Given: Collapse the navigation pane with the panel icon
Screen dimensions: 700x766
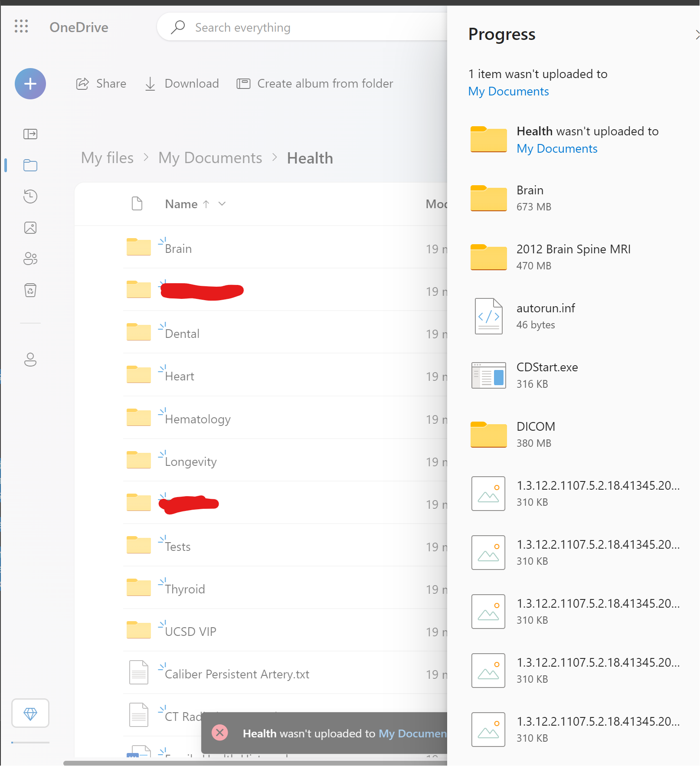Looking at the screenshot, I should pos(30,134).
